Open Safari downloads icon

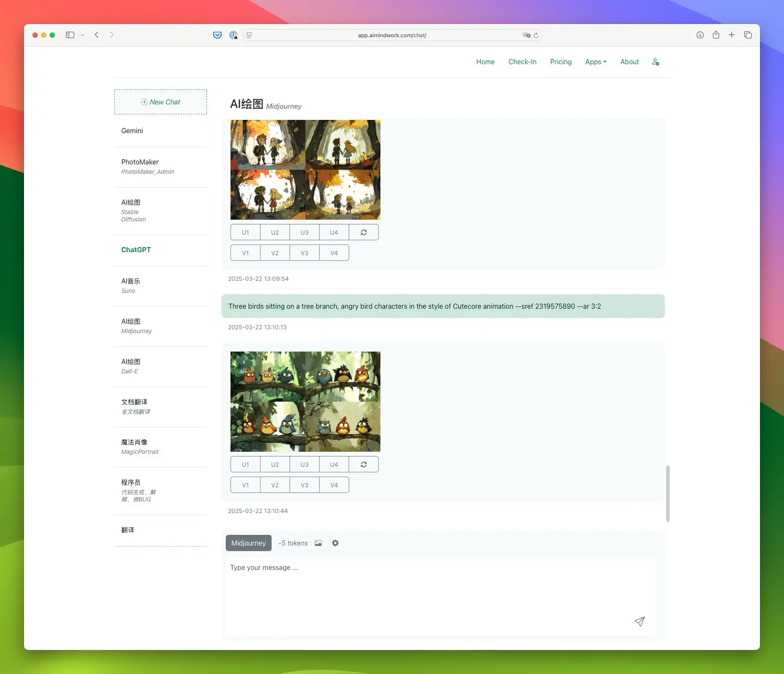click(x=700, y=35)
